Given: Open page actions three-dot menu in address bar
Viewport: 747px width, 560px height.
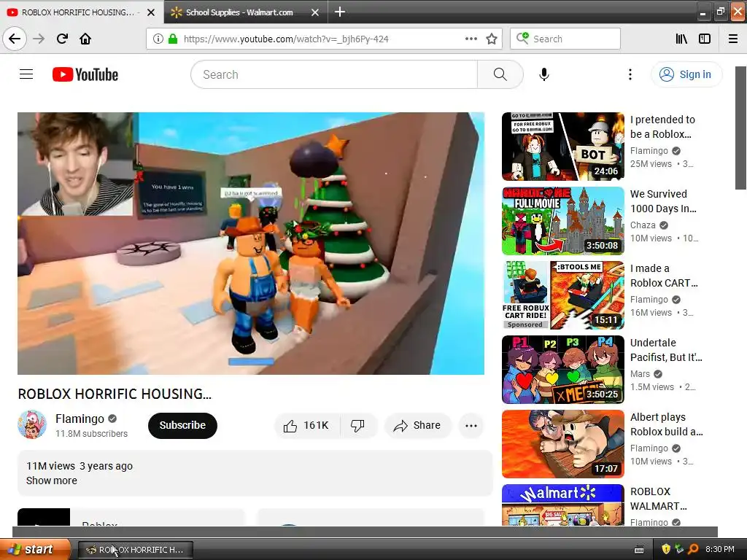Looking at the screenshot, I should (x=471, y=39).
